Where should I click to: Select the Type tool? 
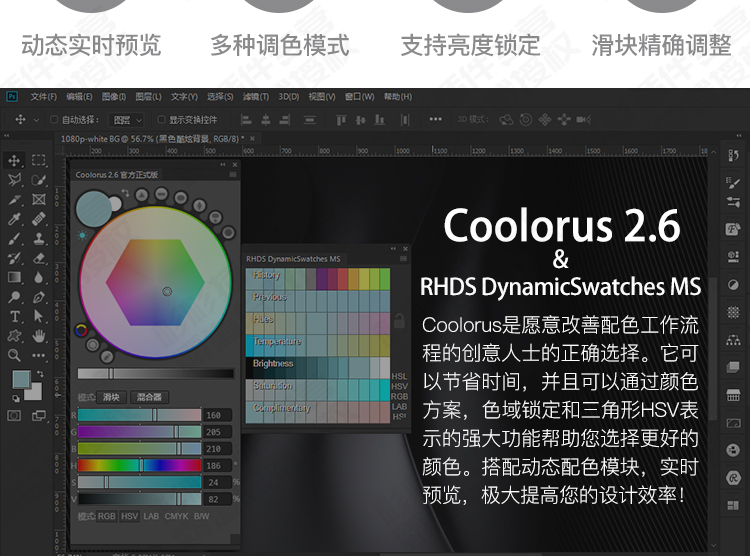click(14, 316)
